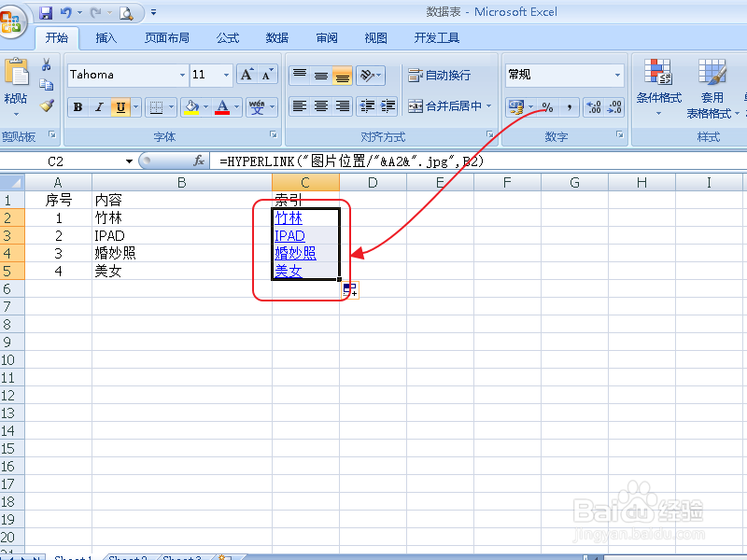
Task: Decrease cell indent
Action: tap(367, 105)
